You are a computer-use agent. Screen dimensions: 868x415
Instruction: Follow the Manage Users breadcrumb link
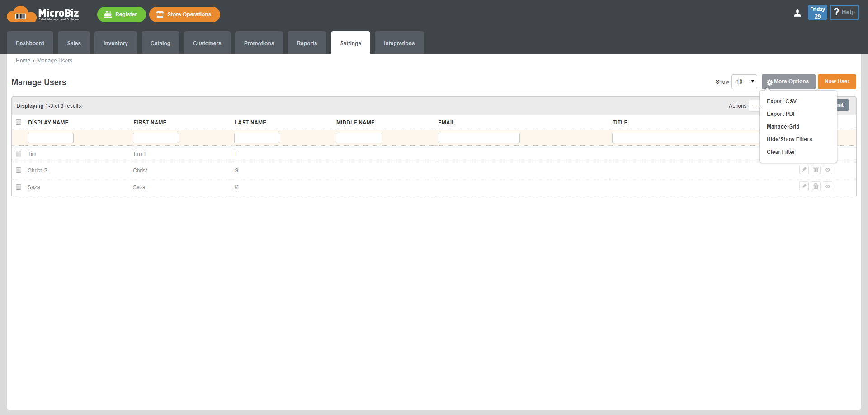(x=55, y=61)
